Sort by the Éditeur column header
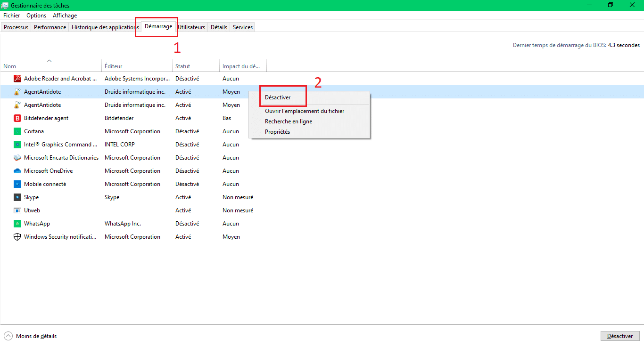 [137, 66]
